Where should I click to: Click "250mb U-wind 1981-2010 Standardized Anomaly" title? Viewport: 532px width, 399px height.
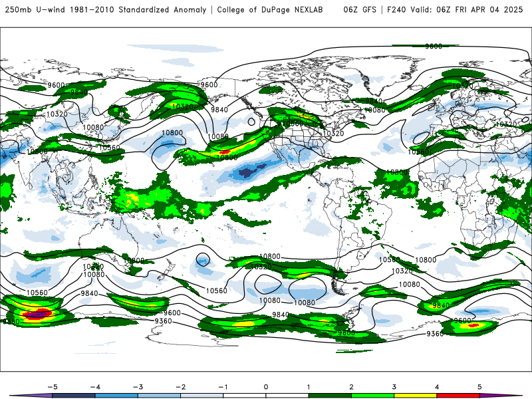point(106,9)
